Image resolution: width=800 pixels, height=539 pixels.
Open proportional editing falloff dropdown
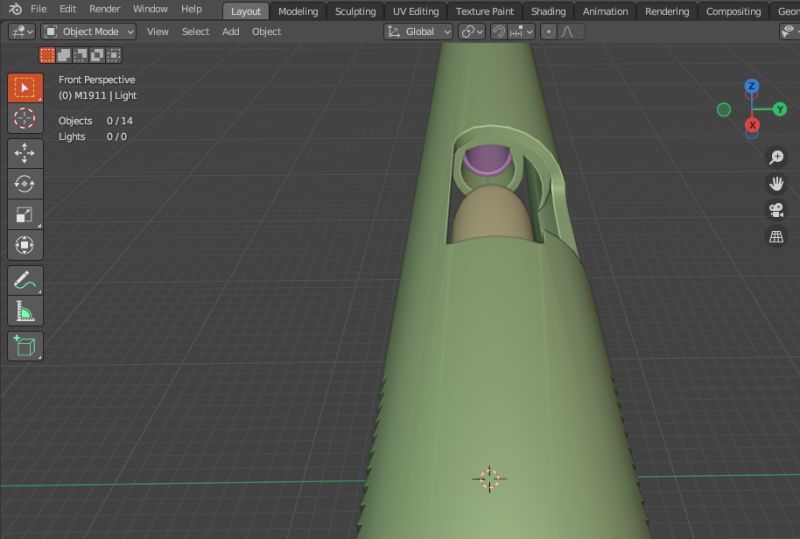tap(571, 32)
